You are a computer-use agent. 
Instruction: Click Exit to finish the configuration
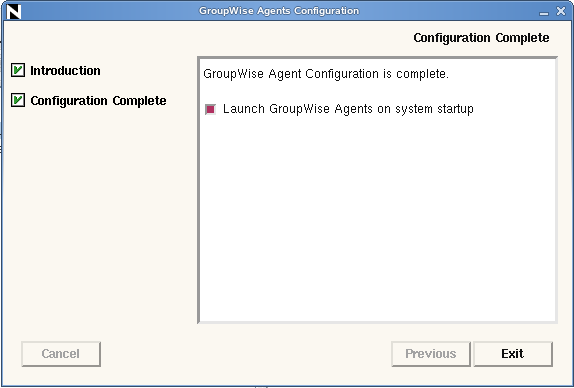click(x=512, y=354)
